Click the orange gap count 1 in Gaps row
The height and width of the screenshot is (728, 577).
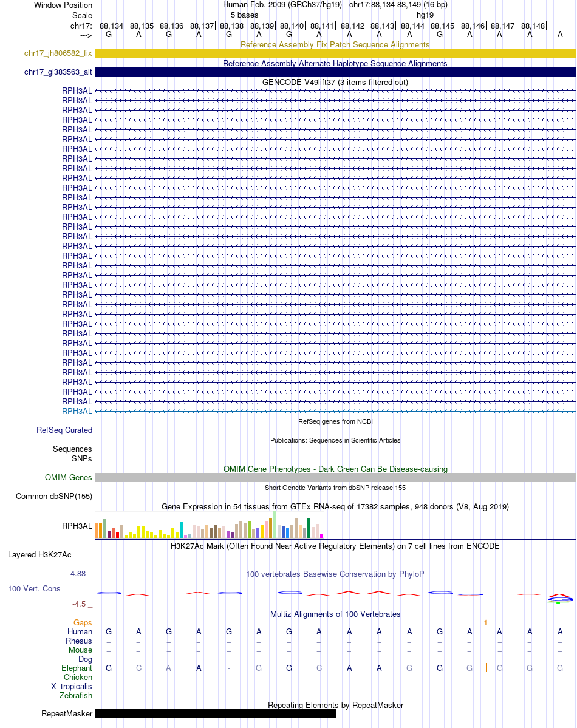click(x=485, y=622)
